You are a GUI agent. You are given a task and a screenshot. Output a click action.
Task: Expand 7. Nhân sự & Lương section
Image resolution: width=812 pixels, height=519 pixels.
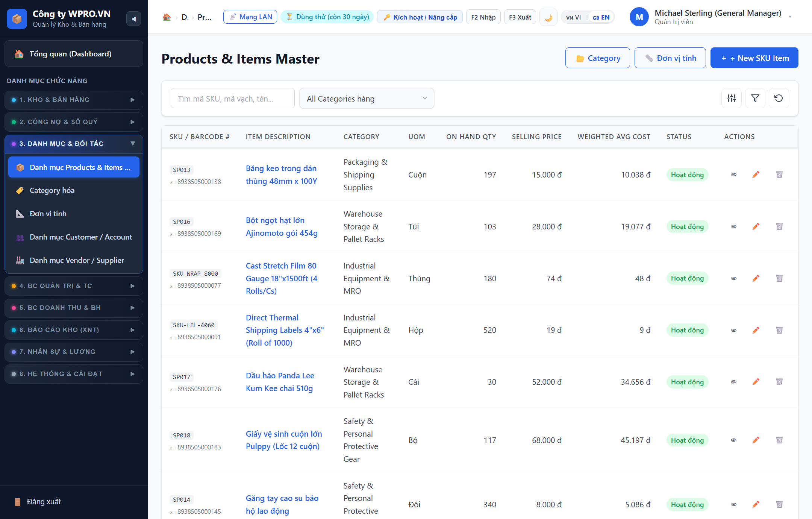(74, 352)
